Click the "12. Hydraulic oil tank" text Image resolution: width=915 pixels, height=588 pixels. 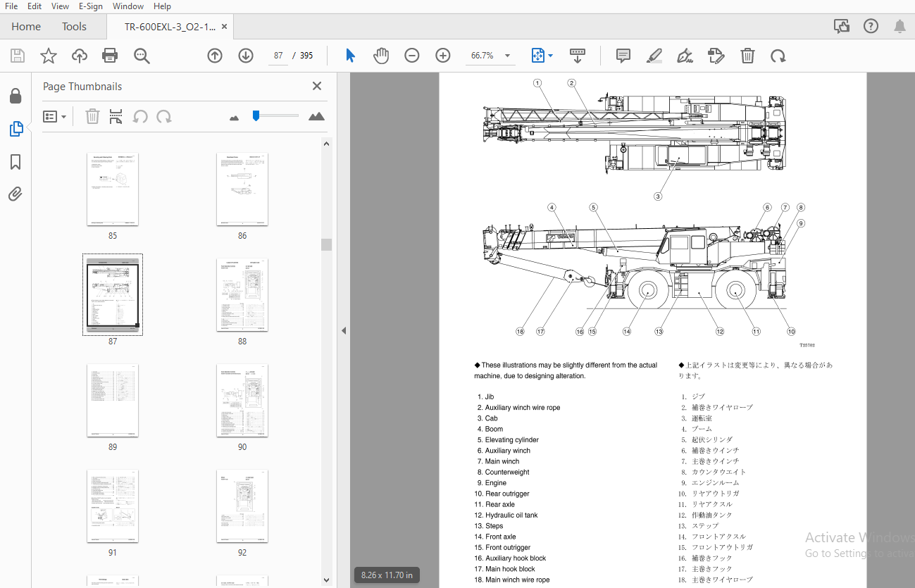[x=506, y=515]
